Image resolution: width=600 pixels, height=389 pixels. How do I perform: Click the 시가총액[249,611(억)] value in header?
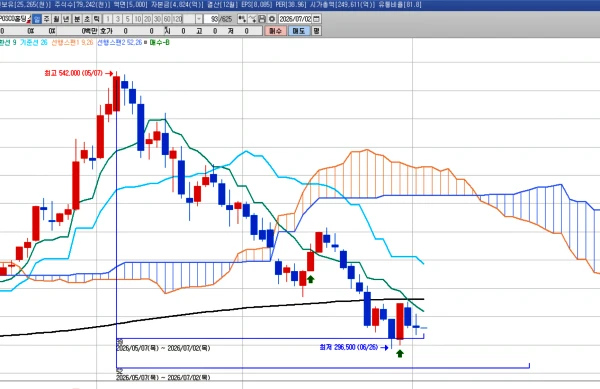pos(342,5)
